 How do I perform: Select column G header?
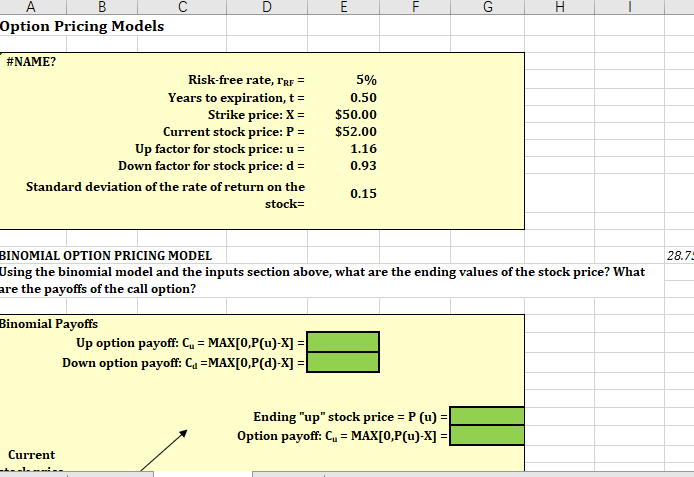coord(488,7)
